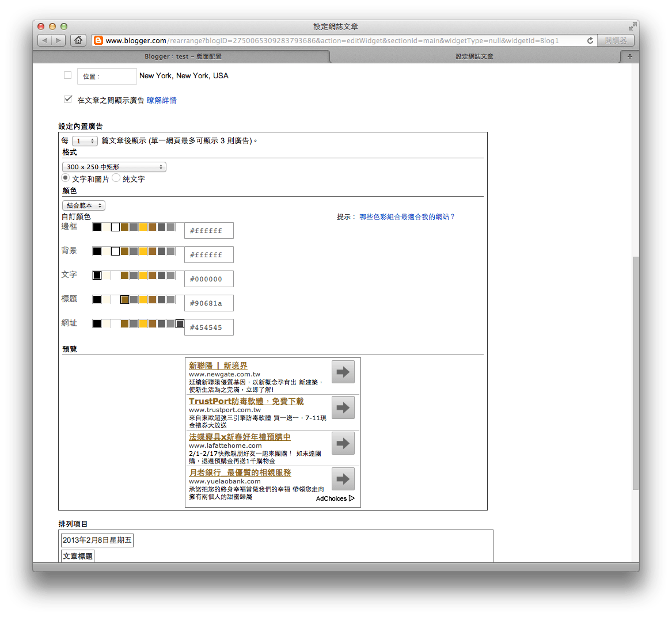Viewport: 672px width, 617px height.
Task: Disable 在文章之間顯示廣告 checkbox
Action: pyautogui.click(x=68, y=98)
